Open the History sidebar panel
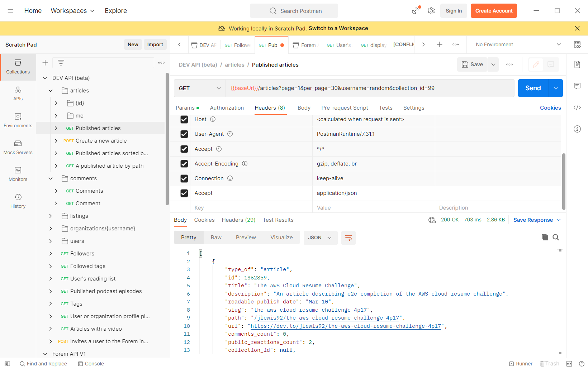The height and width of the screenshot is (369, 588). [18, 201]
